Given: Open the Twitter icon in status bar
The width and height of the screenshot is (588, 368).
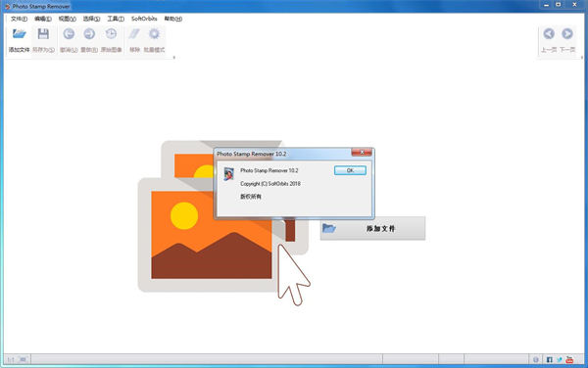Looking at the screenshot, I should [x=560, y=360].
